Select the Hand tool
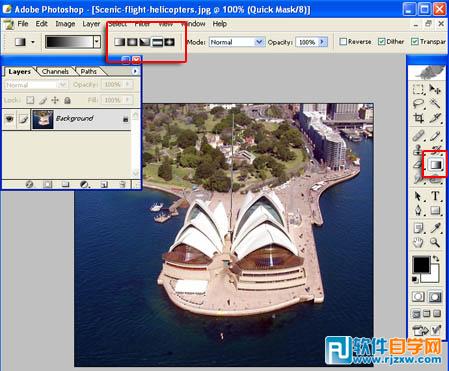Viewport: 449px width, 371px height. point(418,242)
